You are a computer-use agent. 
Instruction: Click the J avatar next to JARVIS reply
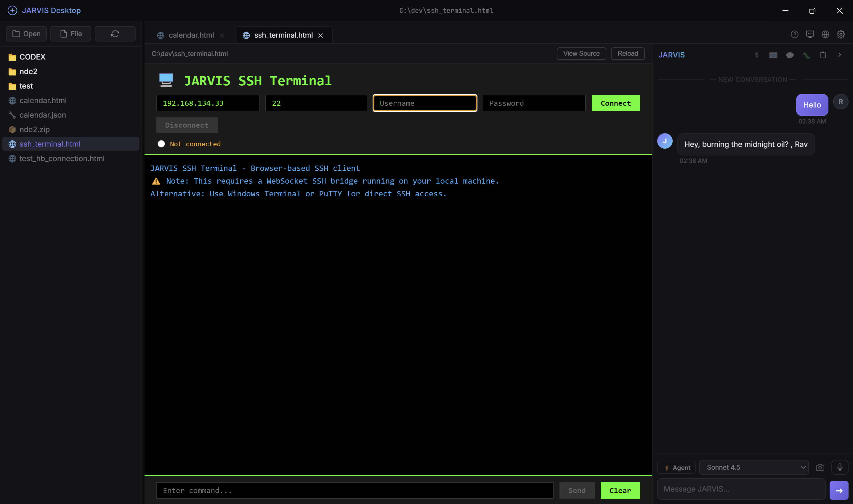(x=665, y=141)
